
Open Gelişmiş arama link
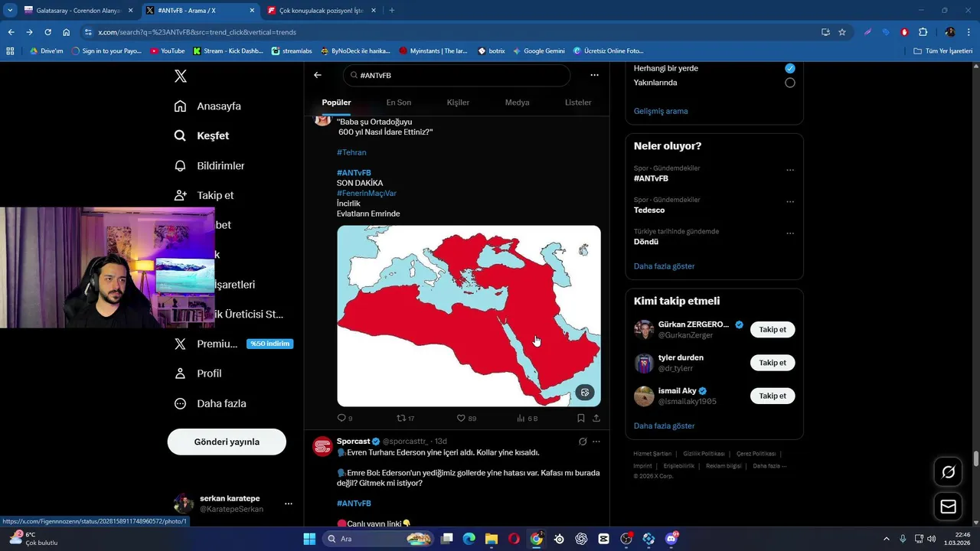pyautogui.click(x=661, y=111)
